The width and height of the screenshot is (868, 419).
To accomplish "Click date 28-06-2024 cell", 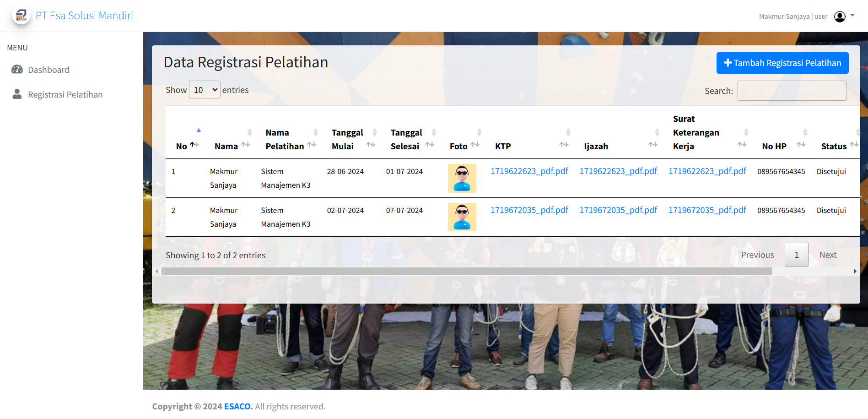I will (x=345, y=171).
